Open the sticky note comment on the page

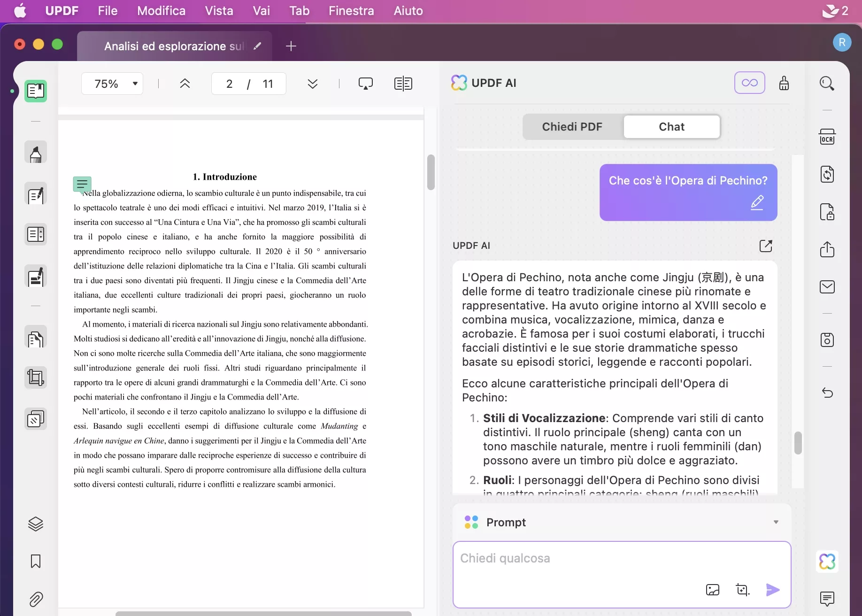[82, 185]
